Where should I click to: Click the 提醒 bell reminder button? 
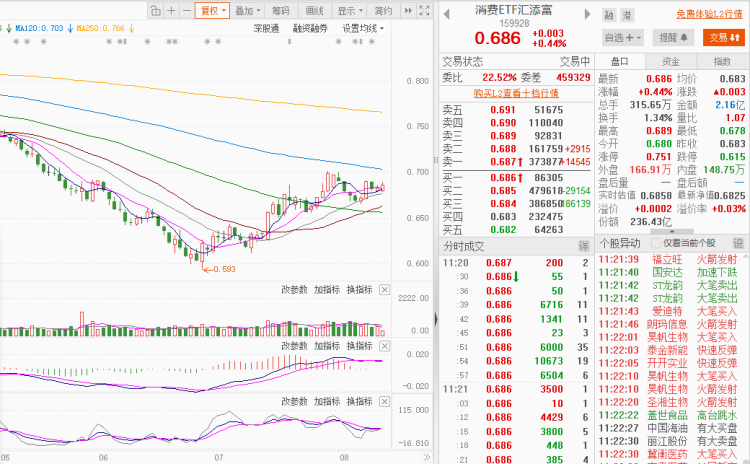point(673,37)
